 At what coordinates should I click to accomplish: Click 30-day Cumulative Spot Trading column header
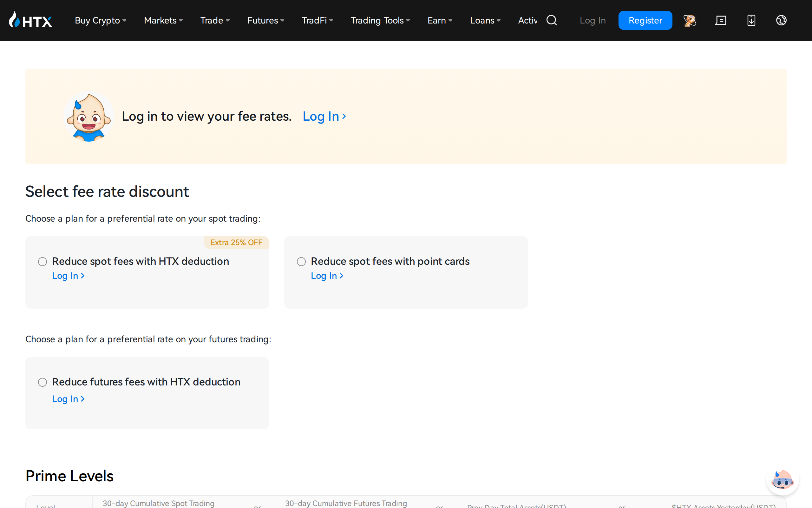[158, 503]
